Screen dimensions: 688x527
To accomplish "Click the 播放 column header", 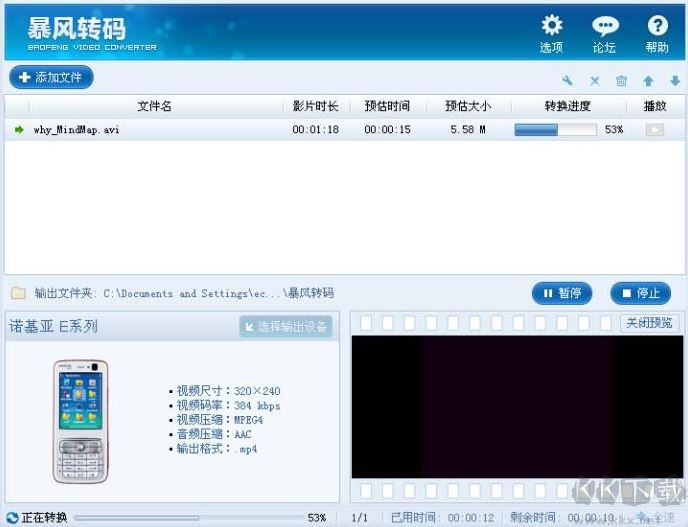I will [655, 106].
